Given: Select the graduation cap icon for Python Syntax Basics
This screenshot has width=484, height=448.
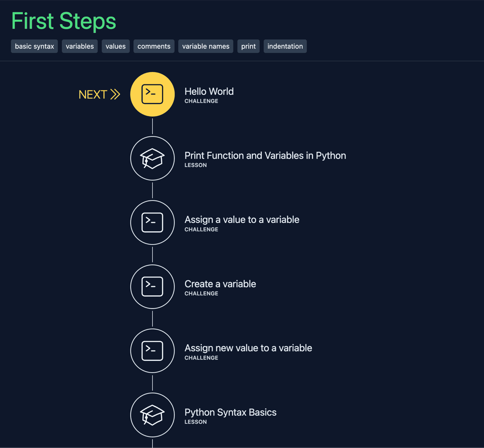Looking at the screenshot, I should (x=152, y=415).
